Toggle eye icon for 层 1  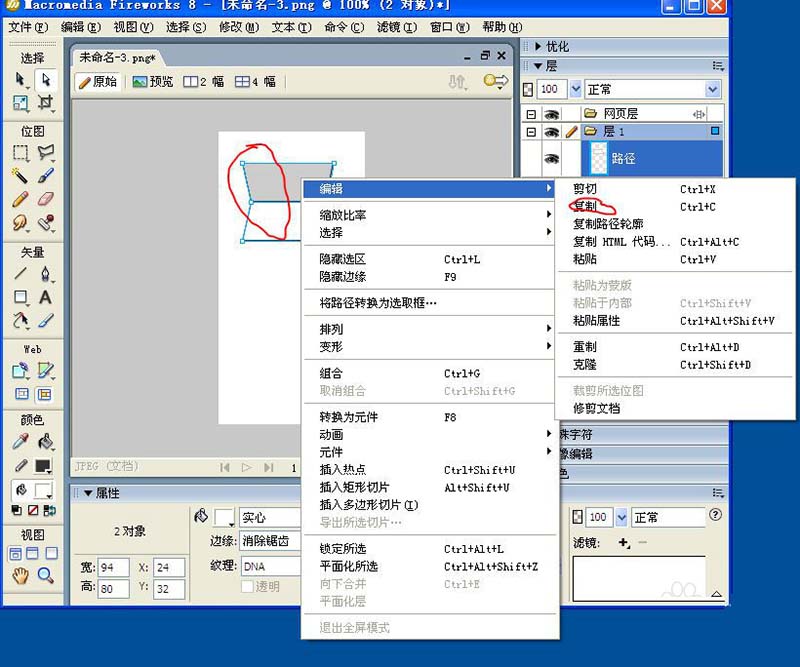coord(551,131)
